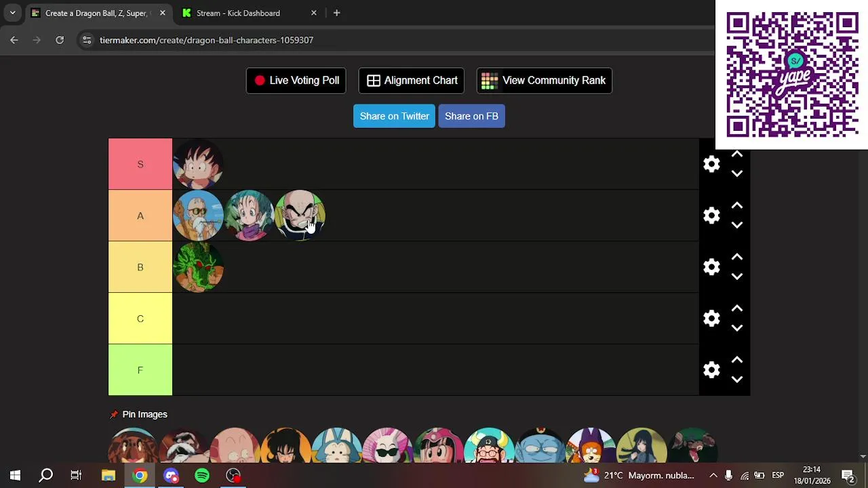Reload the tiermaker page
Image resolution: width=868 pixels, height=488 pixels.
click(60, 40)
